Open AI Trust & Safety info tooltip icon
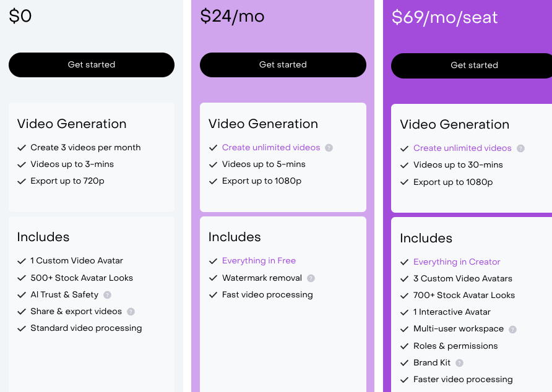The image size is (552, 392). click(108, 295)
